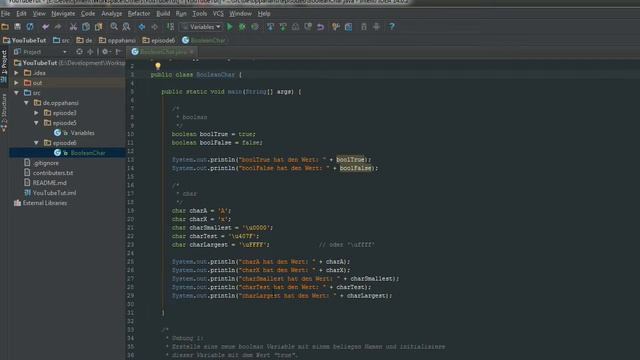Open the File menu
Image resolution: width=640 pixels, height=360 pixels.
coord(5,13)
